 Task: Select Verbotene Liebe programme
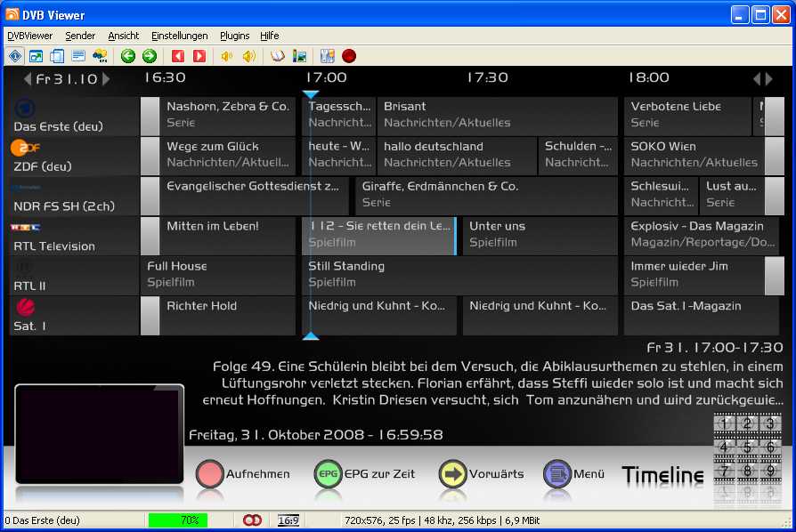(x=688, y=117)
